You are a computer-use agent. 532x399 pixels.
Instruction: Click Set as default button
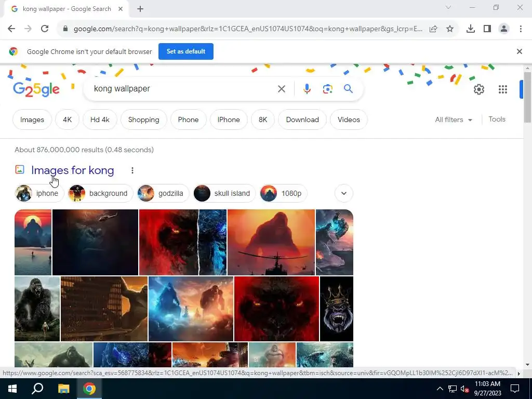click(186, 51)
